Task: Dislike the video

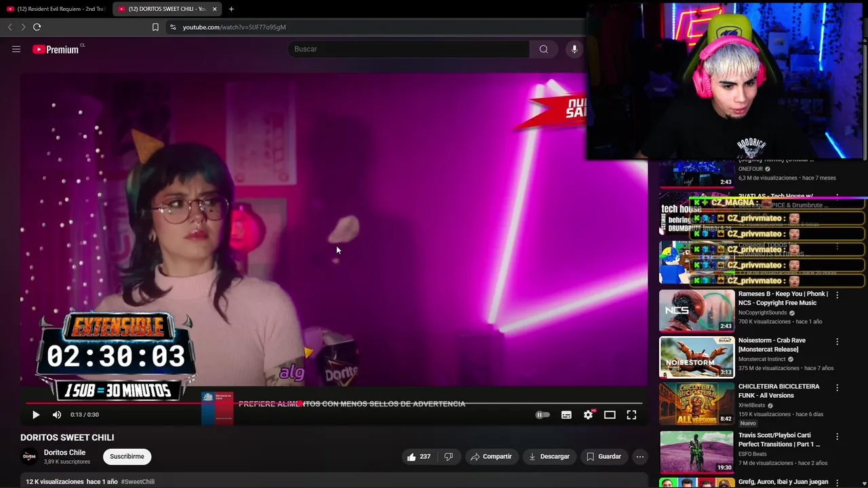Action: (448, 457)
